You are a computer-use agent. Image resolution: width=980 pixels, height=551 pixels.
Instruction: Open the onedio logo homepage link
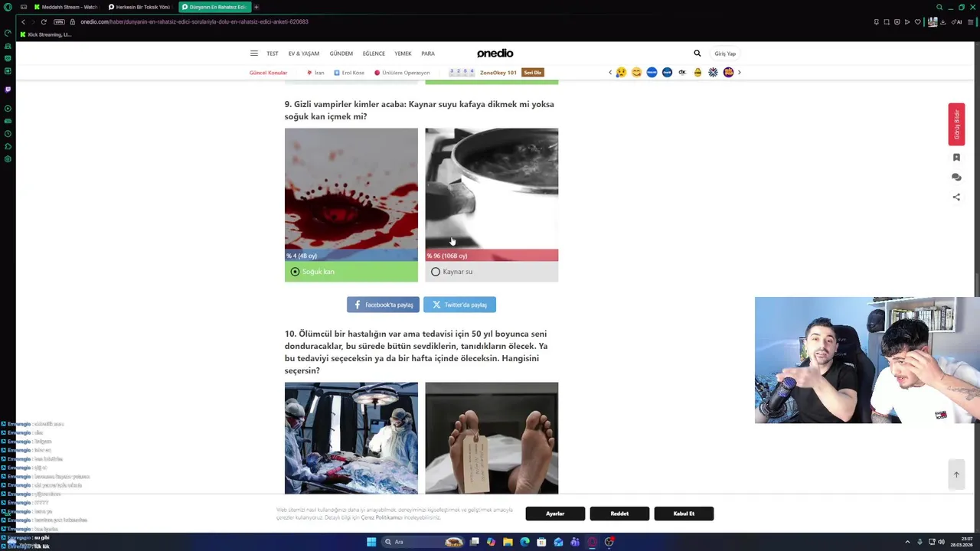[495, 54]
